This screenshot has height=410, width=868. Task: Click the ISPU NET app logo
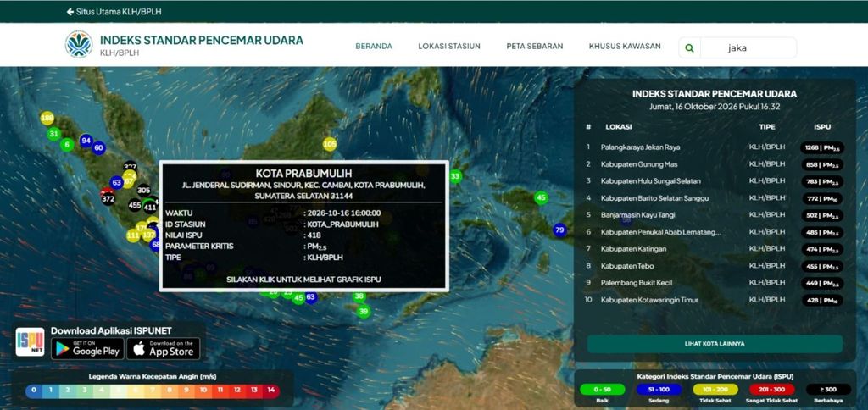(x=30, y=342)
